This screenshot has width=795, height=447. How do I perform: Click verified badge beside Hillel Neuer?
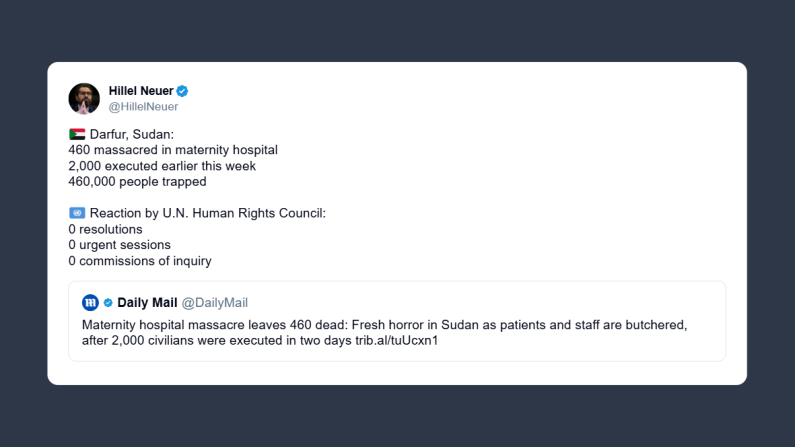pos(183,91)
